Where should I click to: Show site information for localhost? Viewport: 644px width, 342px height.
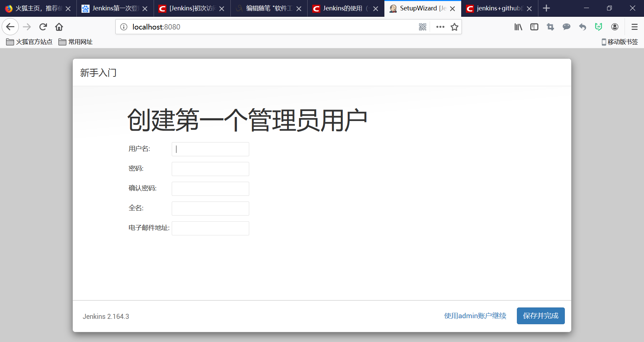(x=124, y=27)
